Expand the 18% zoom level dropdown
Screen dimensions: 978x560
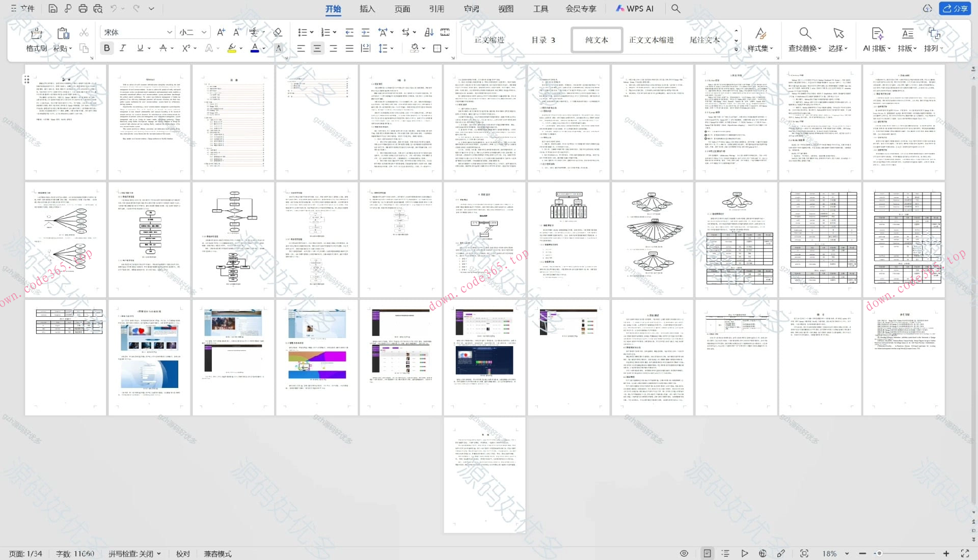(847, 553)
